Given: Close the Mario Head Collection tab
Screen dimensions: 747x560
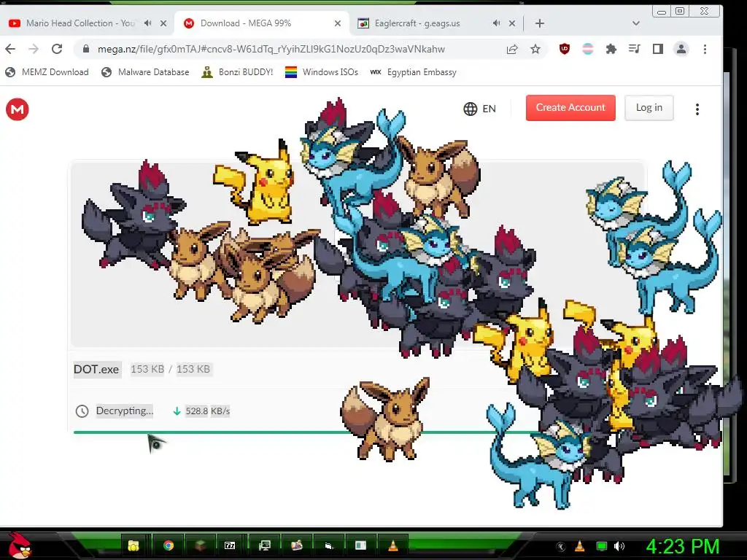Looking at the screenshot, I should 163,23.
